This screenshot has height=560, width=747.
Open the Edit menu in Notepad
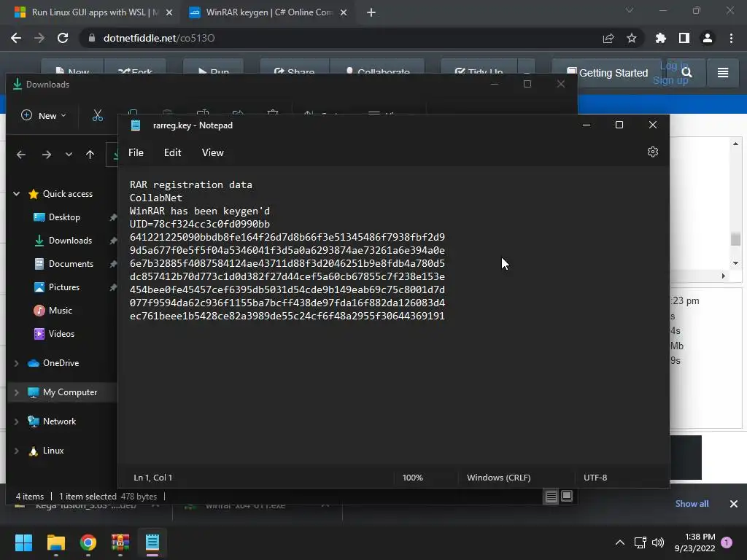coord(172,152)
